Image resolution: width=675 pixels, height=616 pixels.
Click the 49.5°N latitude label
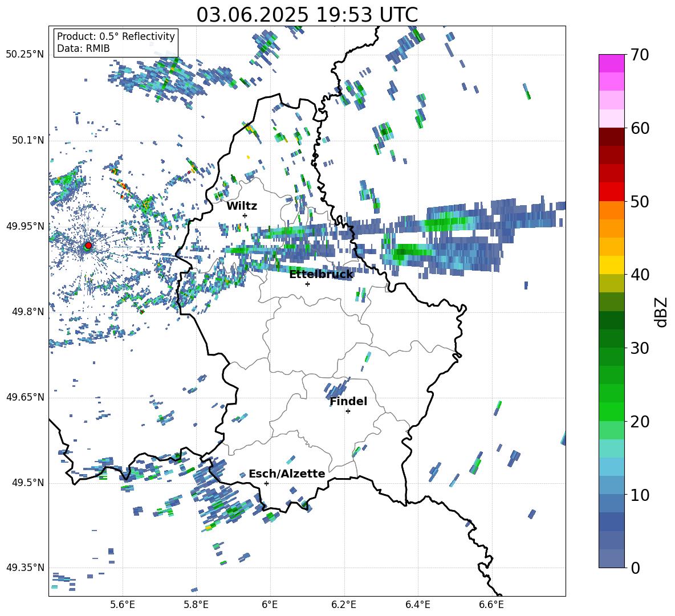[28, 483]
